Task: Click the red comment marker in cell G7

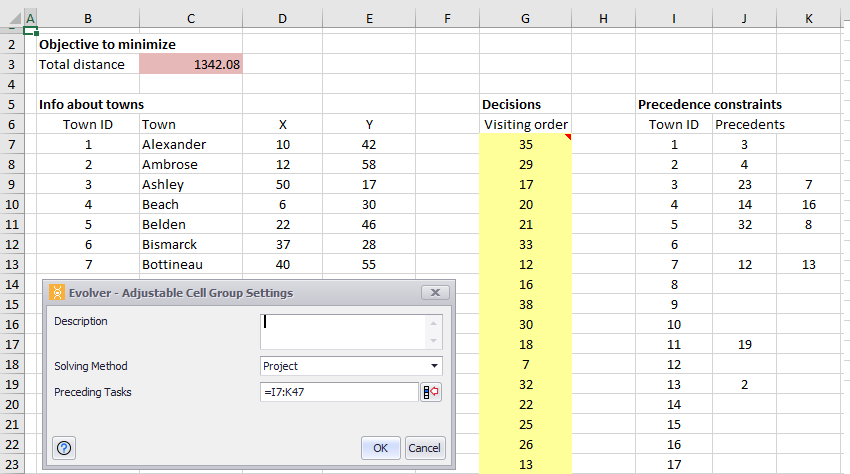Action: pyautogui.click(x=568, y=137)
